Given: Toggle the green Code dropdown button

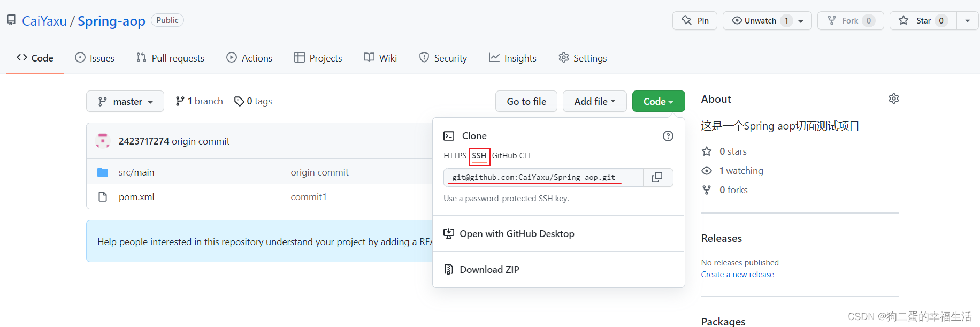Looking at the screenshot, I should [659, 101].
